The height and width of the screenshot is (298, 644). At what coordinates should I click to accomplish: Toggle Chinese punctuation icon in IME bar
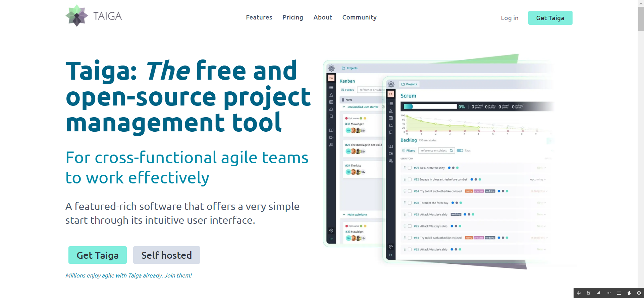point(609,293)
